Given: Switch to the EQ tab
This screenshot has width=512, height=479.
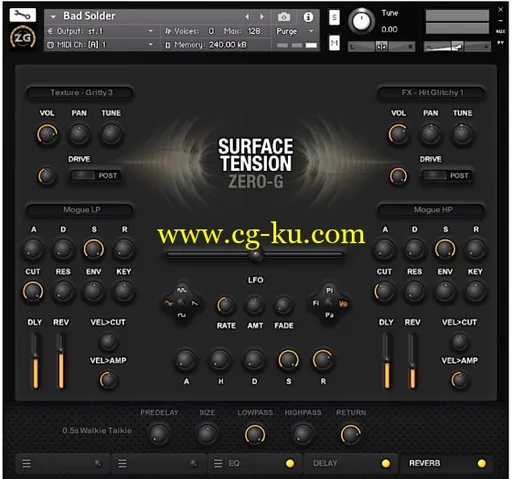Looking at the screenshot, I should click(255, 463).
